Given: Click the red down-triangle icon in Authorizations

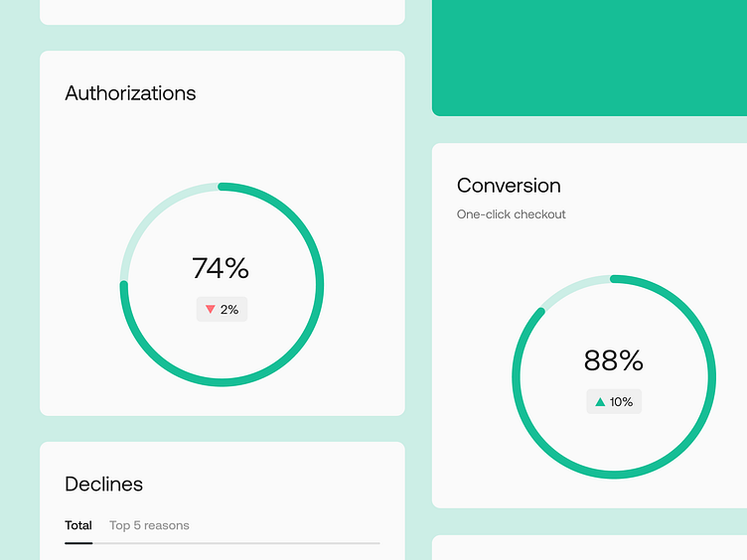Looking at the screenshot, I should click(x=210, y=310).
